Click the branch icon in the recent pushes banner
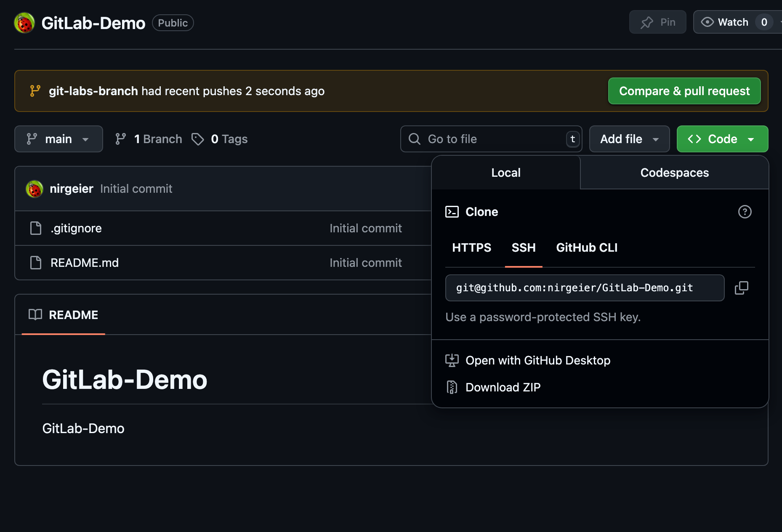Screen dimensions: 782x532 35,91
